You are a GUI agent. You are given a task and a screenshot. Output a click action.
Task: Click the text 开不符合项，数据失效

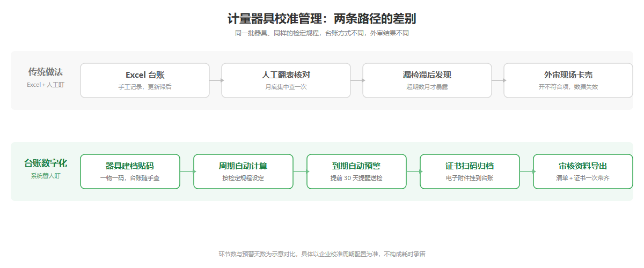[x=568, y=87]
